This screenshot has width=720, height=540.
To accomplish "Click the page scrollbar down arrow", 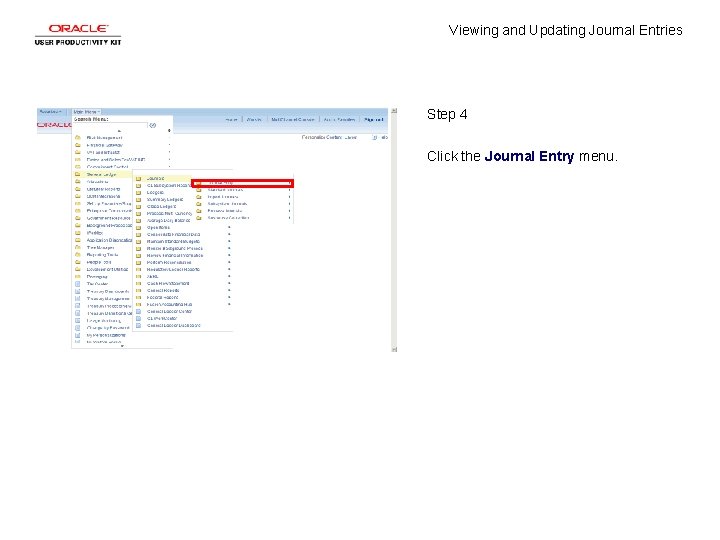I will coord(394,349).
